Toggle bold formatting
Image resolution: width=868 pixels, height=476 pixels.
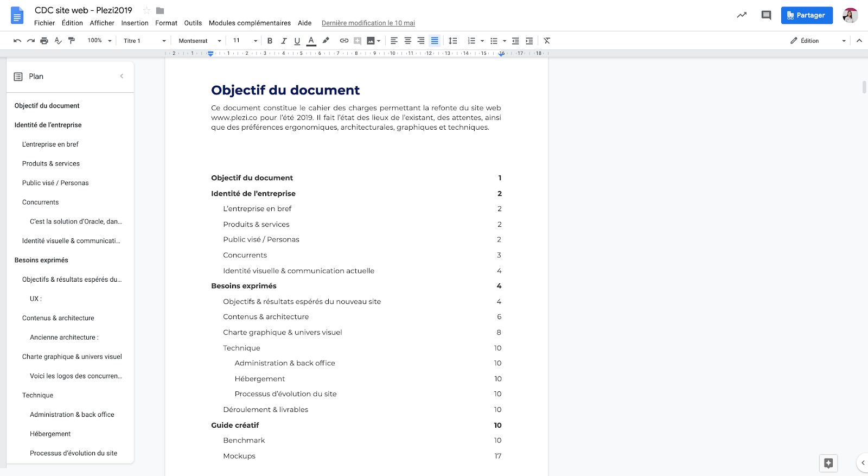(270, 41)
